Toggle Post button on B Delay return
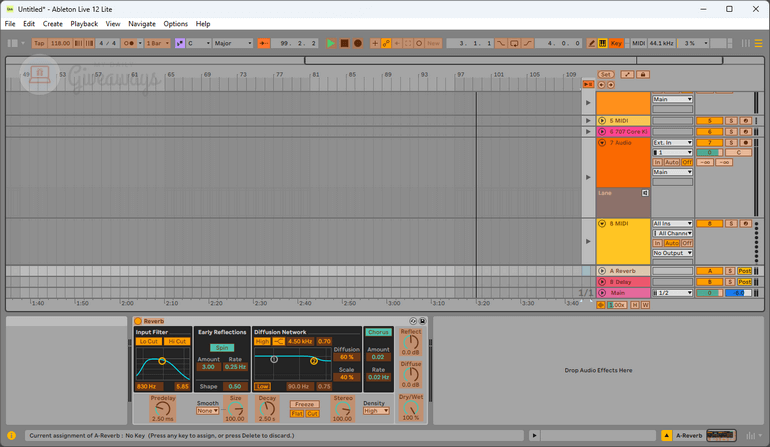This screenshot has height=447, width=770. [744, 282]
